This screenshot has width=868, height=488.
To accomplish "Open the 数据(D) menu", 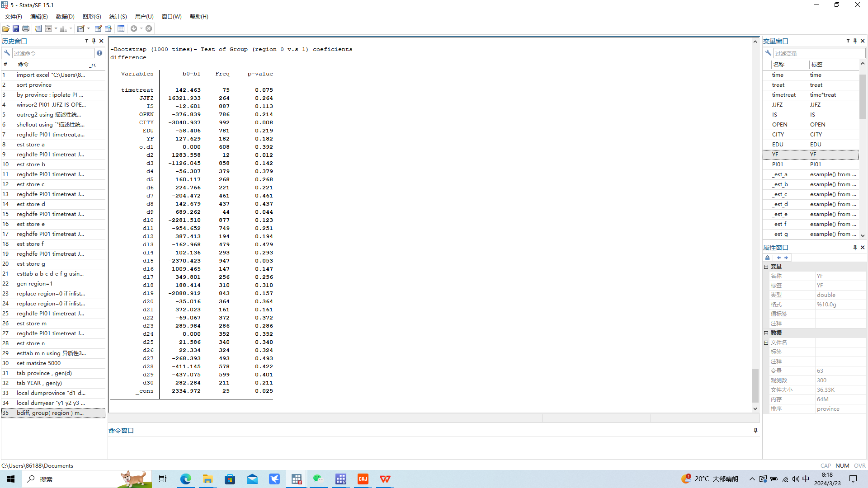I will coord(65,17).
